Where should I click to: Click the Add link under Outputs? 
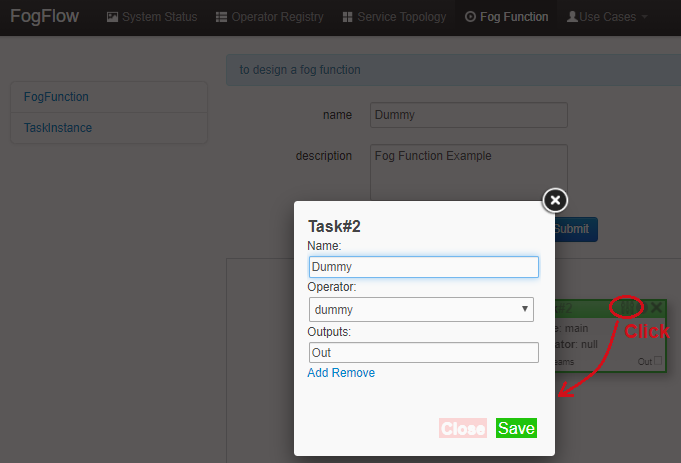(x=320, y=373)
